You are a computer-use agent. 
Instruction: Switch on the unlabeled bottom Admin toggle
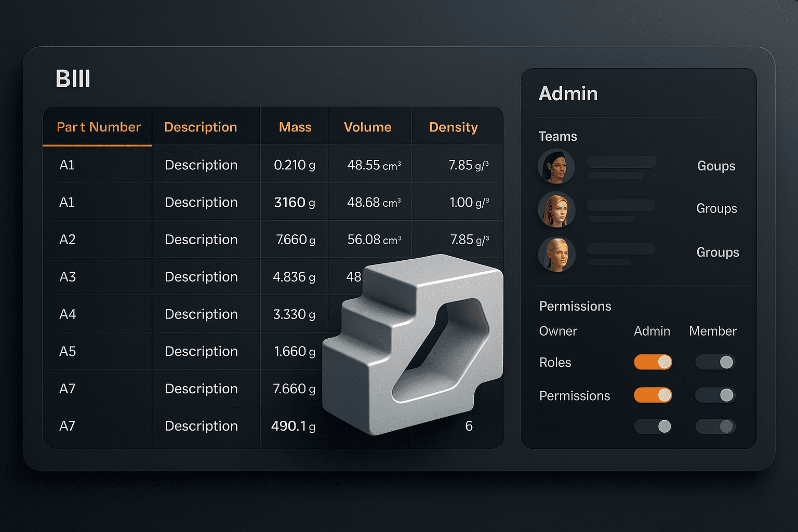(653, 427)
